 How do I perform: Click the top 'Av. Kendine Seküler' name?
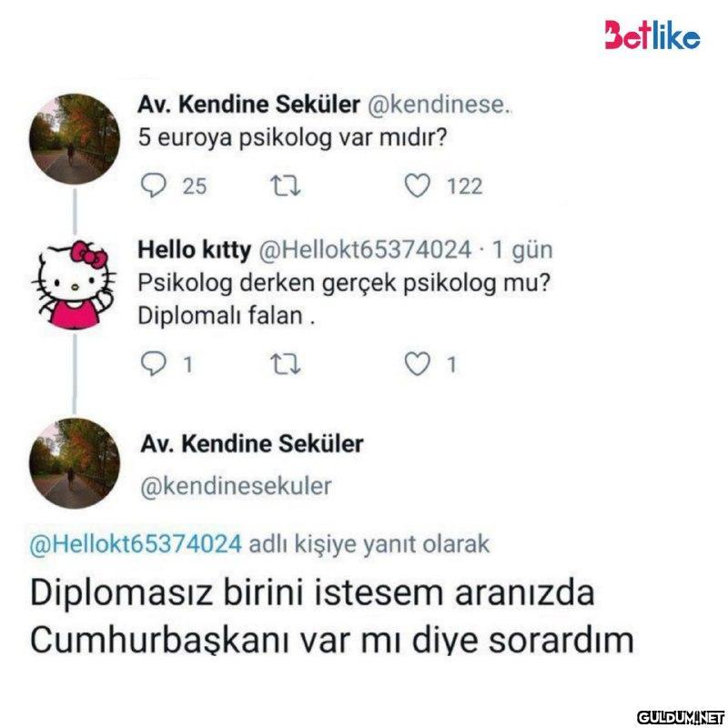248,104
